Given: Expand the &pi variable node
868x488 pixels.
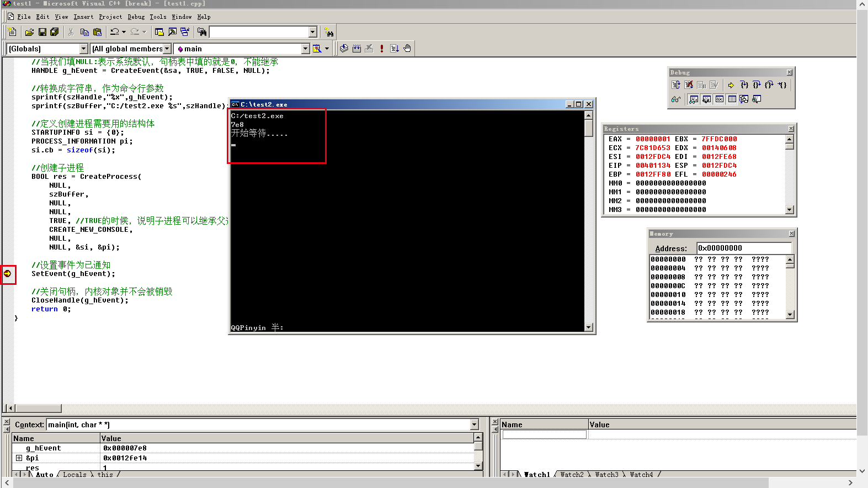Looking at the screenshot, I should 19,458.
